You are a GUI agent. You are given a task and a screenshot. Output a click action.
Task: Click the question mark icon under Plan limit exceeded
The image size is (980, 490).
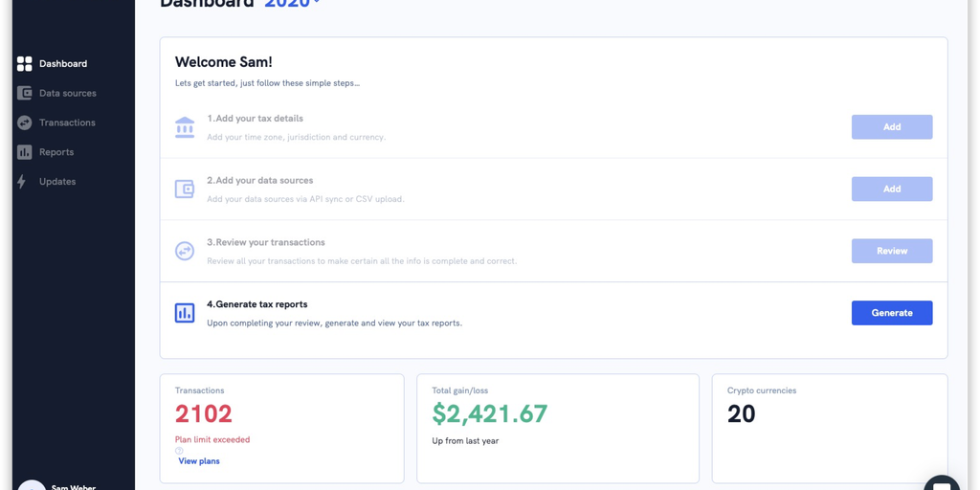(x=179, y=451)
